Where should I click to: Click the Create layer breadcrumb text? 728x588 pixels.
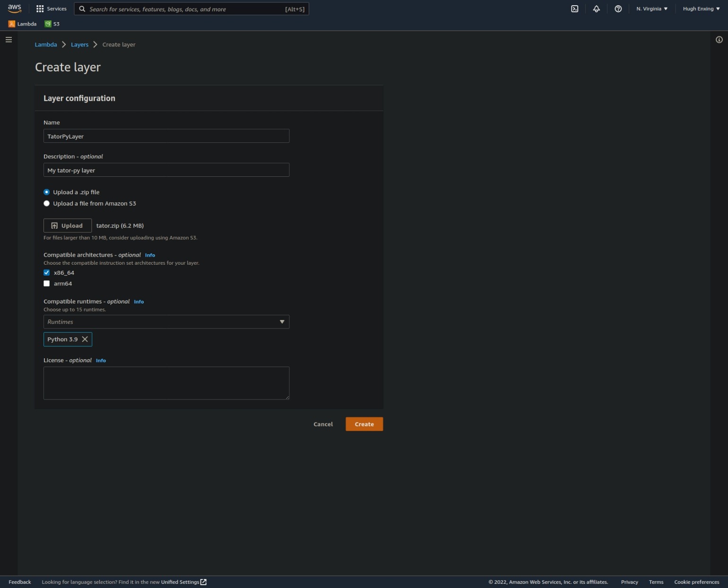119,44
